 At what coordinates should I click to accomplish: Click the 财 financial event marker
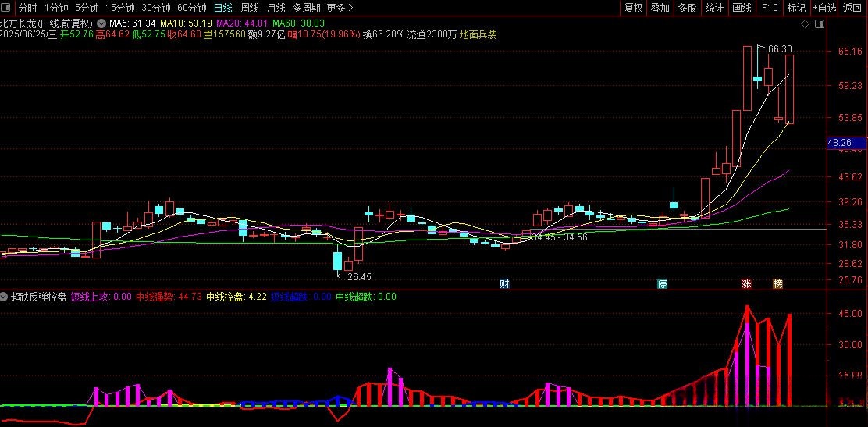pyautogui.click(x=505, y=283)
